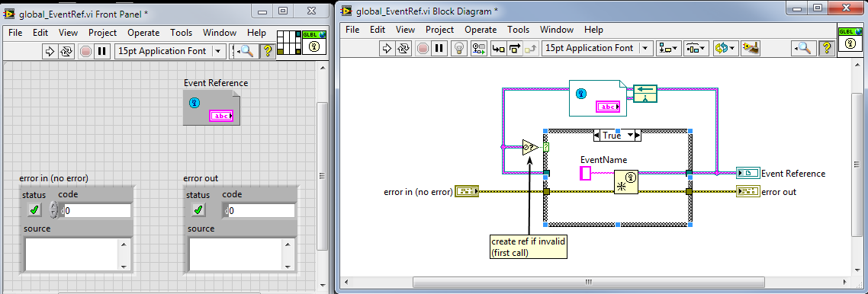Click Clean Up Diagram broom icon

click(x=751, y=48)
